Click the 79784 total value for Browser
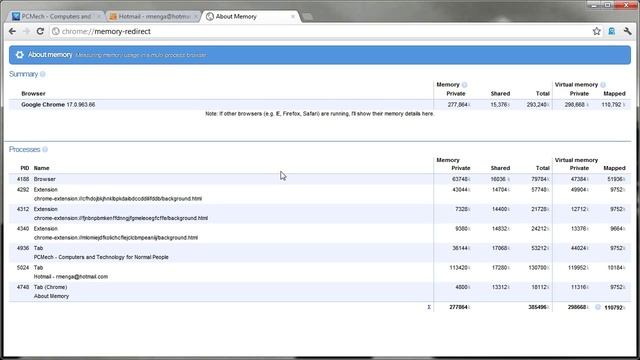The width and height of the screenshot is (640, 360). [539, 179]
